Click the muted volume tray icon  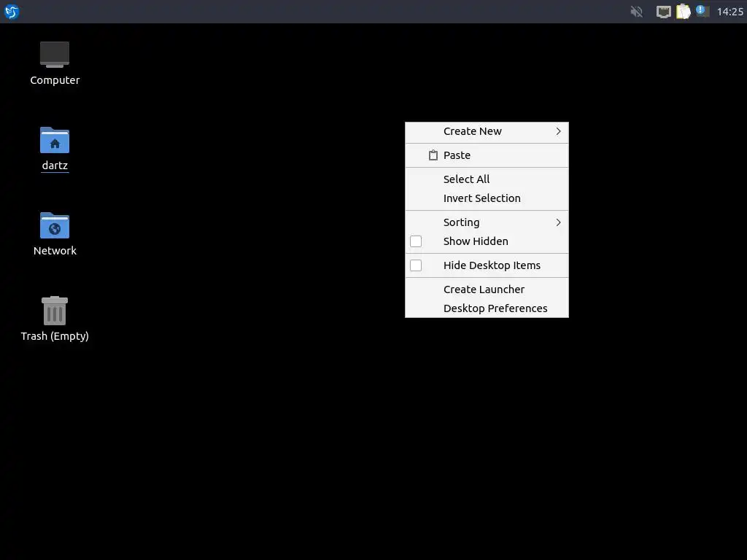tap(636, 12)
